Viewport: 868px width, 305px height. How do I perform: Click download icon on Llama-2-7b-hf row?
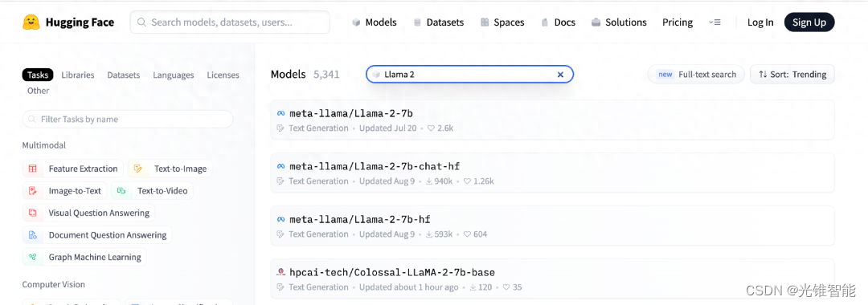point(429,234)
